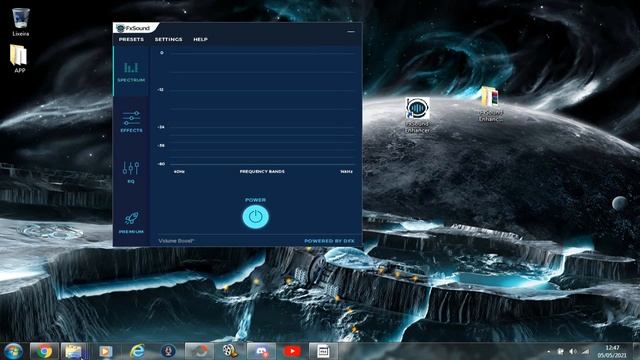The width and height of the screenshot is (640, 360).
Task: Open the Presets menu
Action: point(131,40)
